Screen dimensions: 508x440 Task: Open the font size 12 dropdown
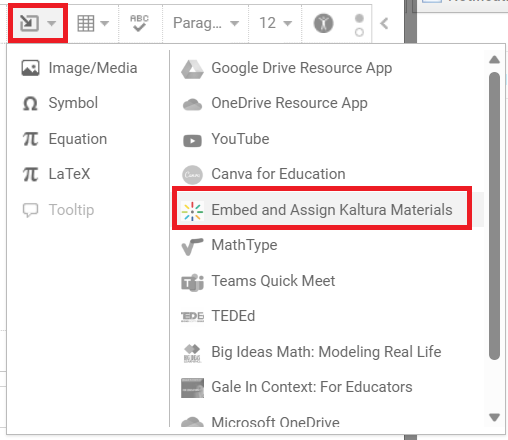click(275, 23)
